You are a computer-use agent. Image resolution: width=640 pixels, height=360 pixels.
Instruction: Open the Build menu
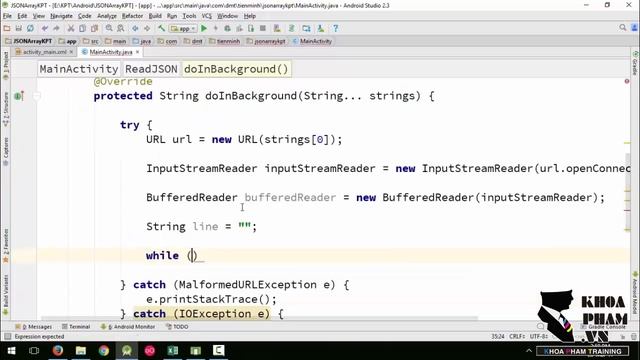(155, 16)
